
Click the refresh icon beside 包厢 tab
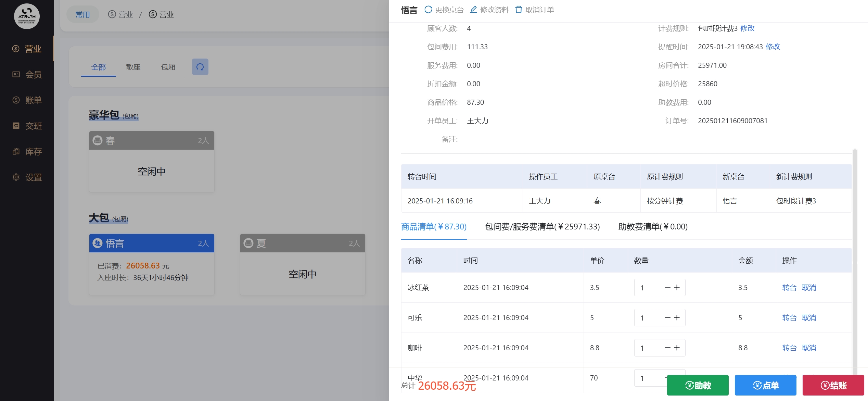click(x=200, y=67)
